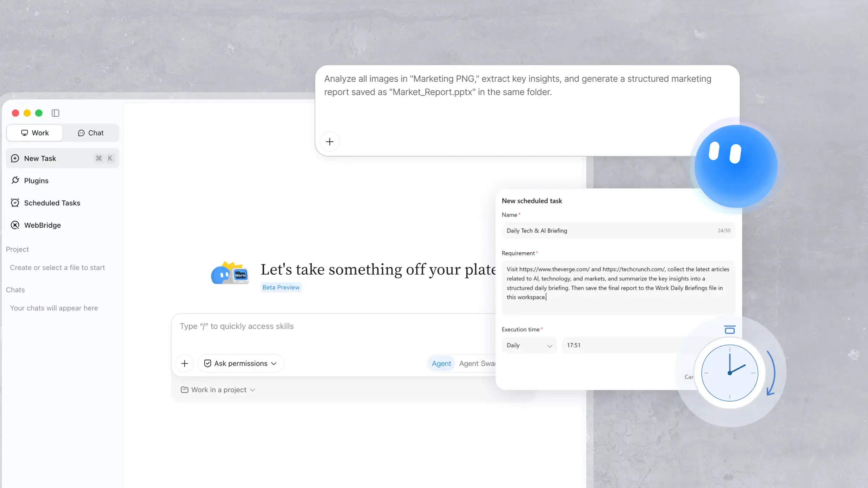Click the speech bubble icon on Chat tab
868x488 pixels.
pyautogui.click(x=81, y=133)
